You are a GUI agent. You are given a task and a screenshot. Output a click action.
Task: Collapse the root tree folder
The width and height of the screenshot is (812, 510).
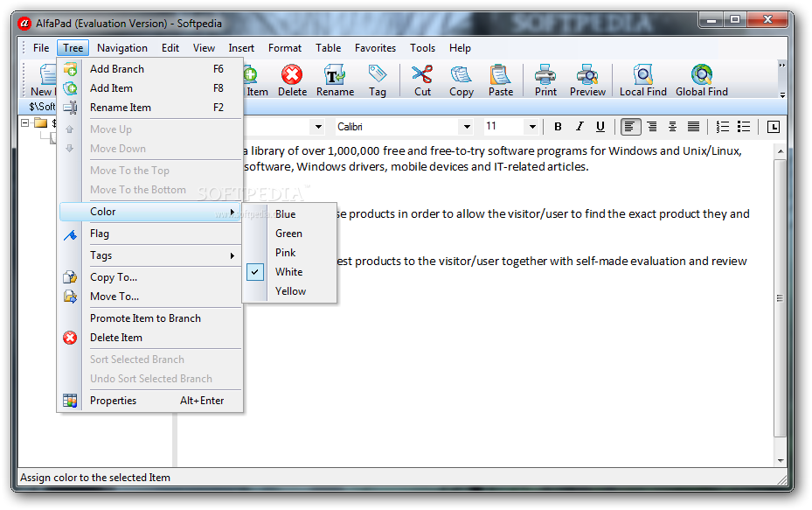(24, 122)
